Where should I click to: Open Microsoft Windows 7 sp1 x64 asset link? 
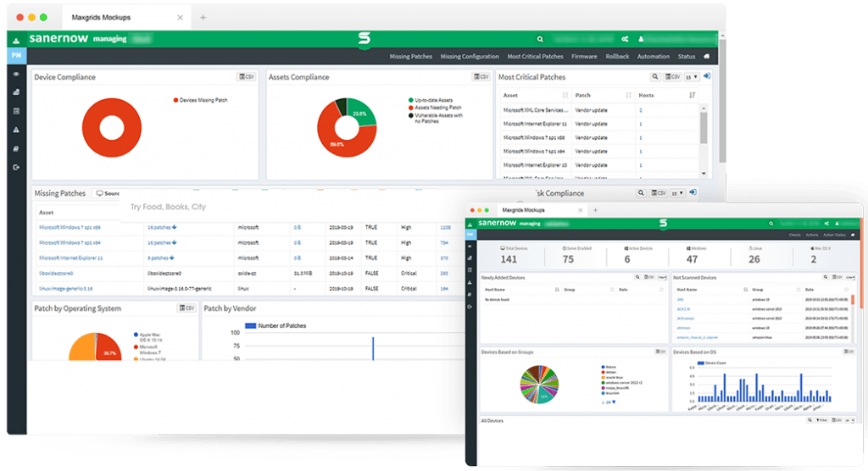pos(70,242)
